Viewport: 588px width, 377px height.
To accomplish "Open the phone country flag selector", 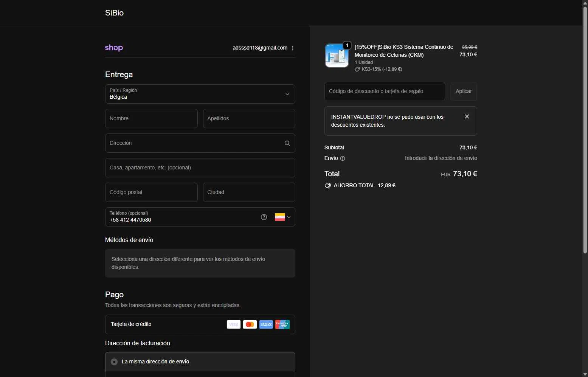I will [x=283, y=217].
